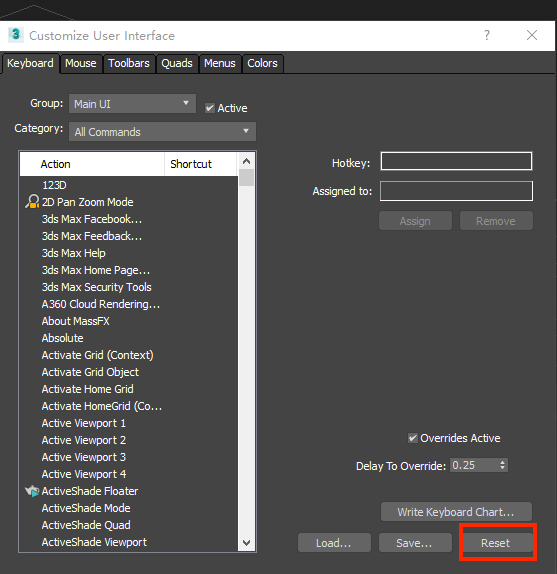Toggle the Active checkbox

[210, 108]
